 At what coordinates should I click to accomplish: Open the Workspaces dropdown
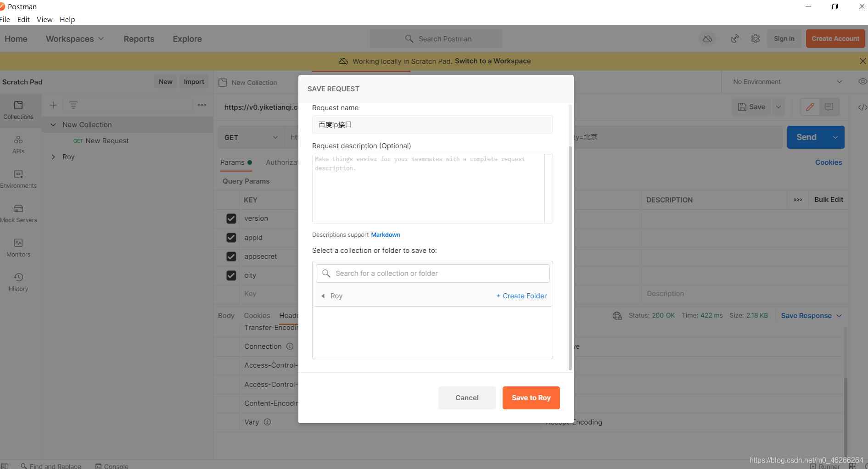pyautogui.click(x=75, y=39)
